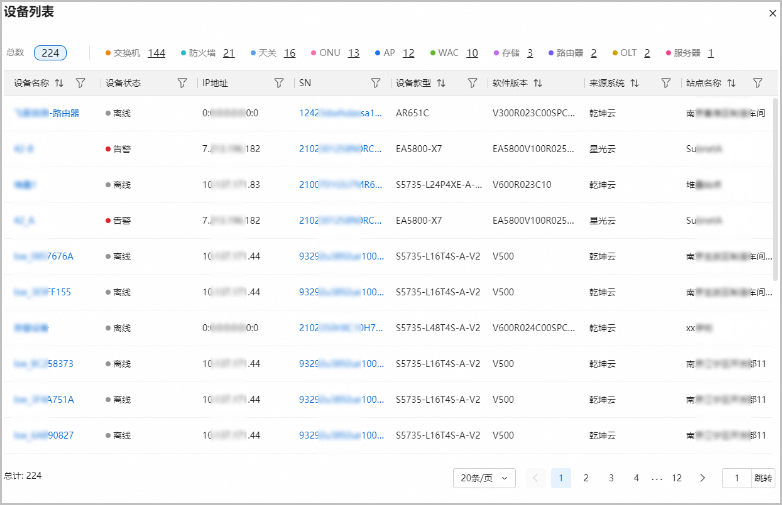This screenshot has height=505, width=782.
Task: Select S5735-L48T4S-A-V2 model cell
Action: 438,328
